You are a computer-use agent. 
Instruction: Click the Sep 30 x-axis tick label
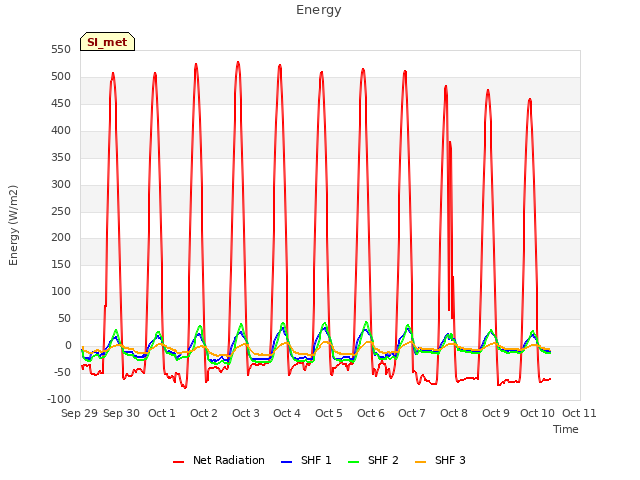pos(121,413)
